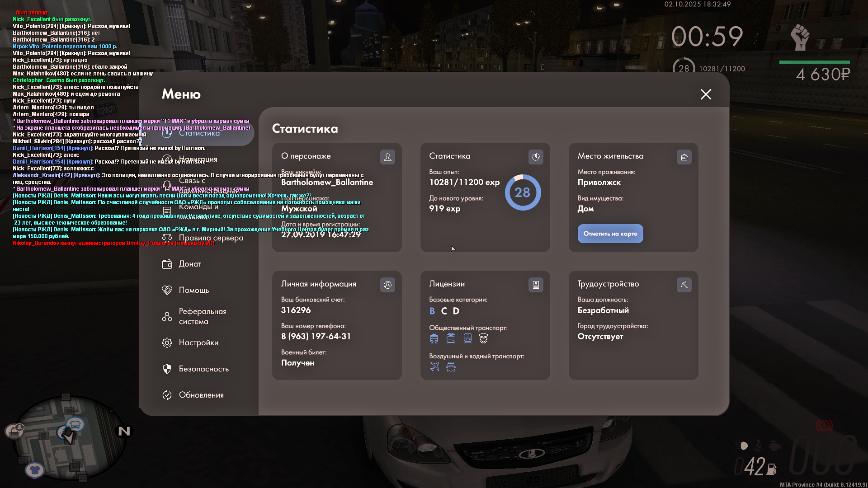
Task: Click the house icon in Место жительства card
Action: (684, 157)
